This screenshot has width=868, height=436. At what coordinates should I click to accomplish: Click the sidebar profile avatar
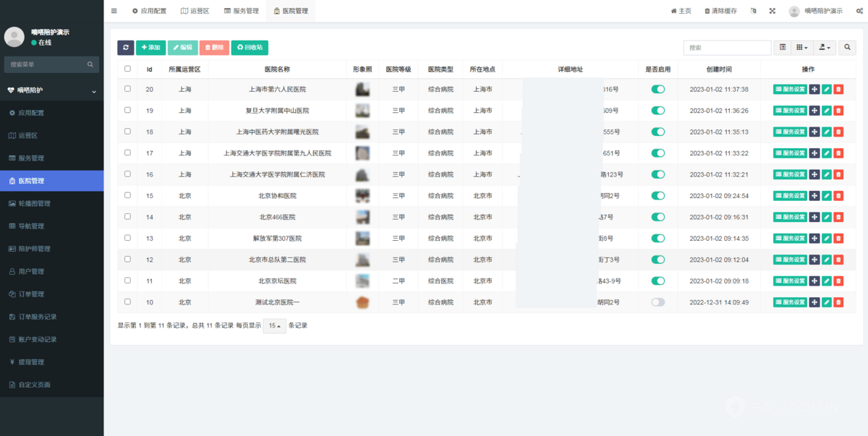pos(14,37)
